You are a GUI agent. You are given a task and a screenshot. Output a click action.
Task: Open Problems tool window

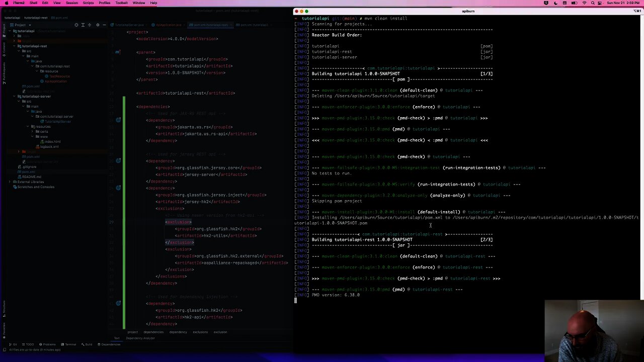(47, 344)
